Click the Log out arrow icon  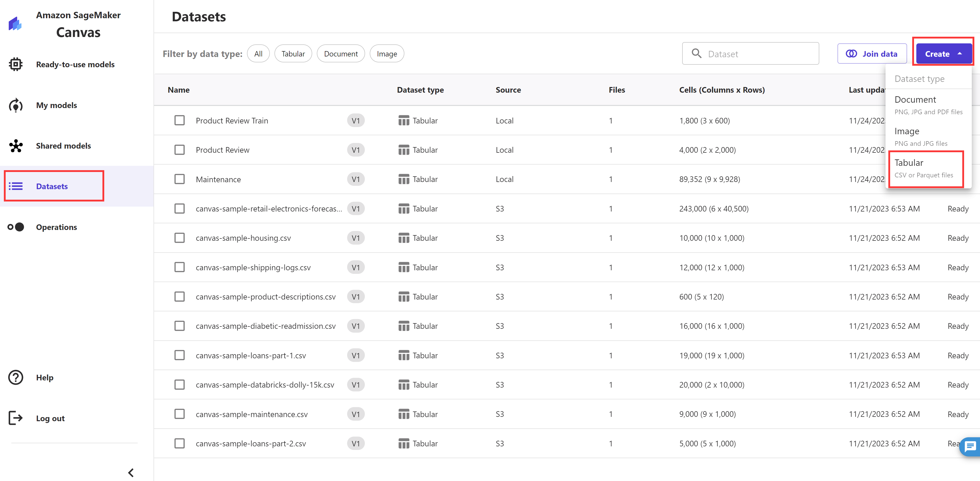(x=16, y=418)
